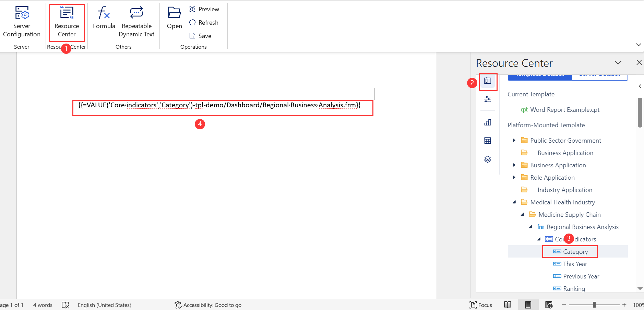Collapse the Regional Business Analysis node

pyautogui.click(x=530, y=227)
